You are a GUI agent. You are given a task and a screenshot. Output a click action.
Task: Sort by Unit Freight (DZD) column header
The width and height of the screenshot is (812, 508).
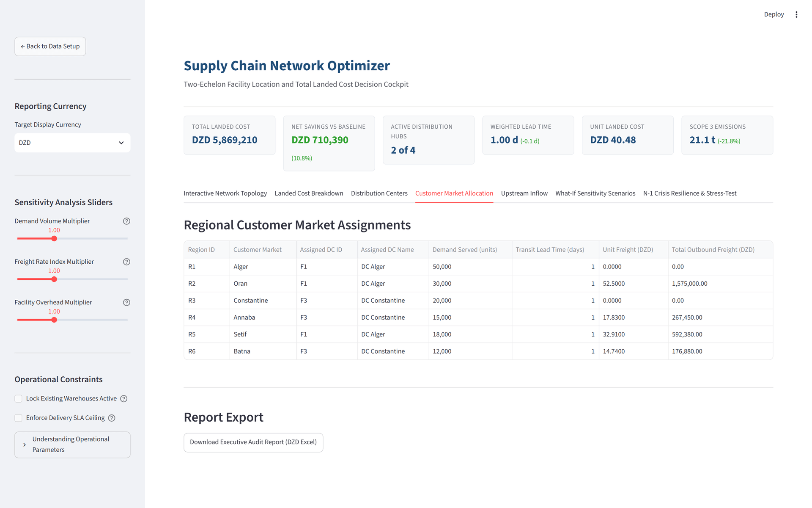634,250
